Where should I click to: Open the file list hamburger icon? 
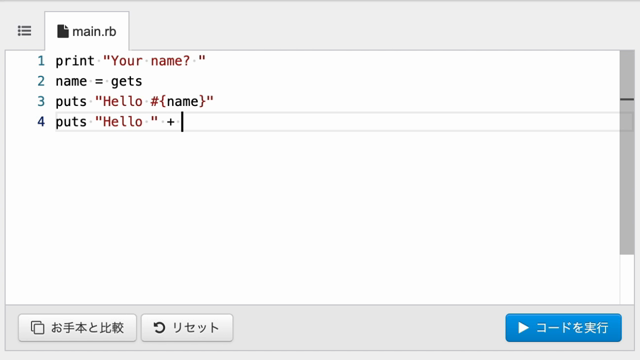[x=24, y=31]
